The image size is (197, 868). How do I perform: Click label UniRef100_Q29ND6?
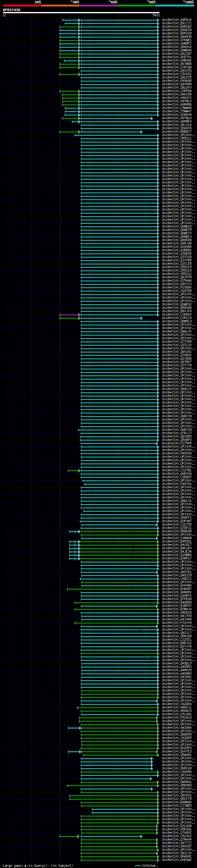[176, 555]
